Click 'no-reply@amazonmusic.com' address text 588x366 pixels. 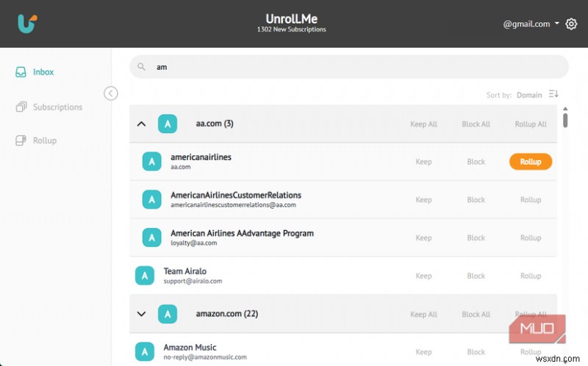(205, 357)
